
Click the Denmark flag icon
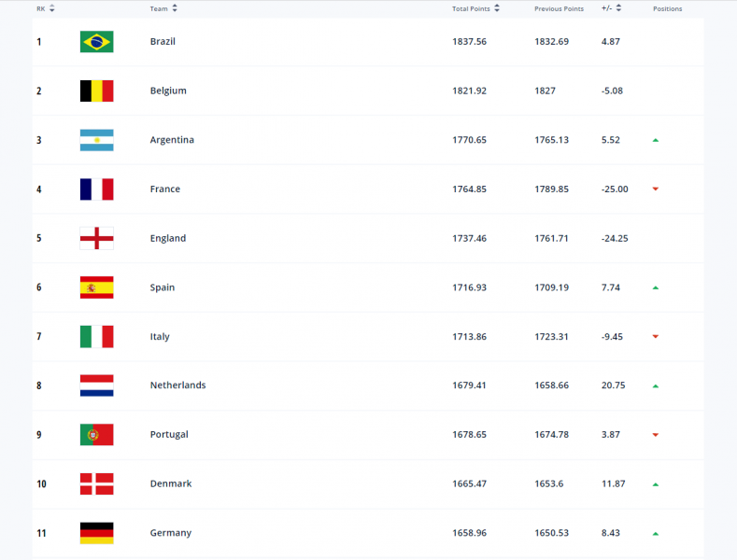96,483
